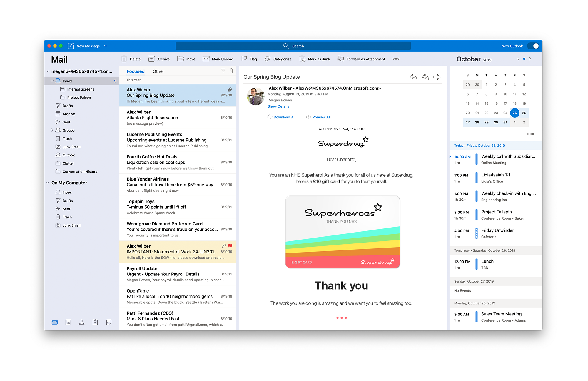588x381 pixels.
Task: Click the Flag icon in toolbar
Action: 244,59
